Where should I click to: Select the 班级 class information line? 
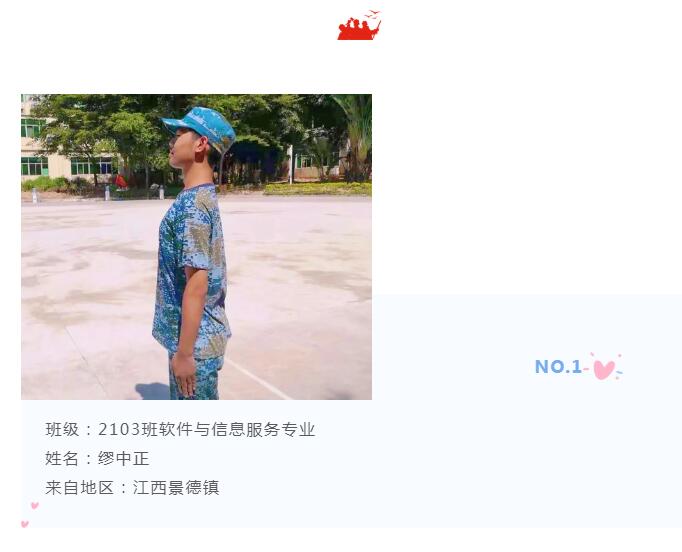[x=180, y=429]
